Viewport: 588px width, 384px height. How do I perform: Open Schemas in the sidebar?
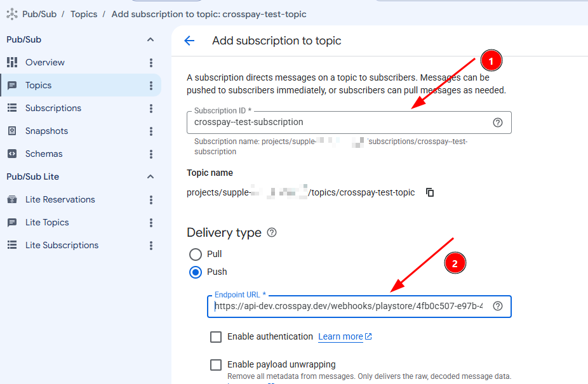pos(44,154)
